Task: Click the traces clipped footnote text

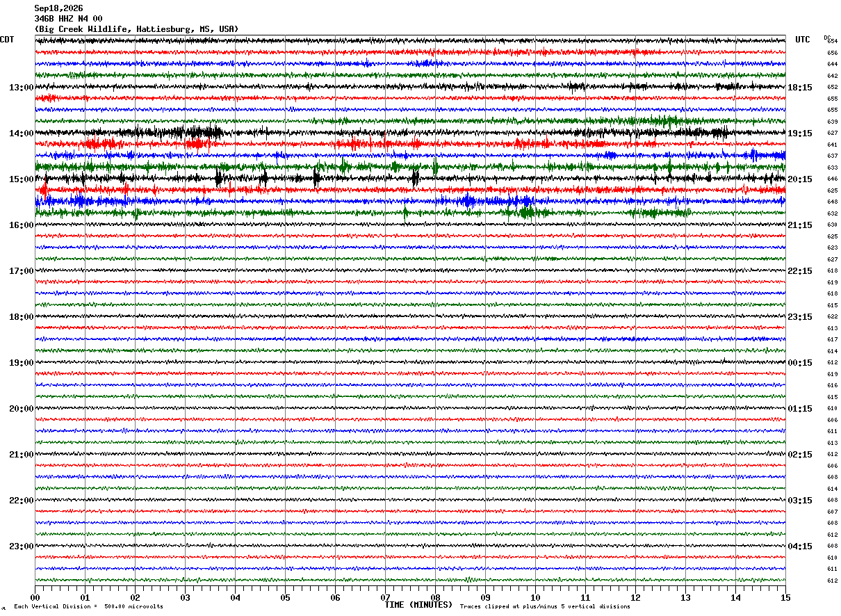Action: (x=545, y=606)
